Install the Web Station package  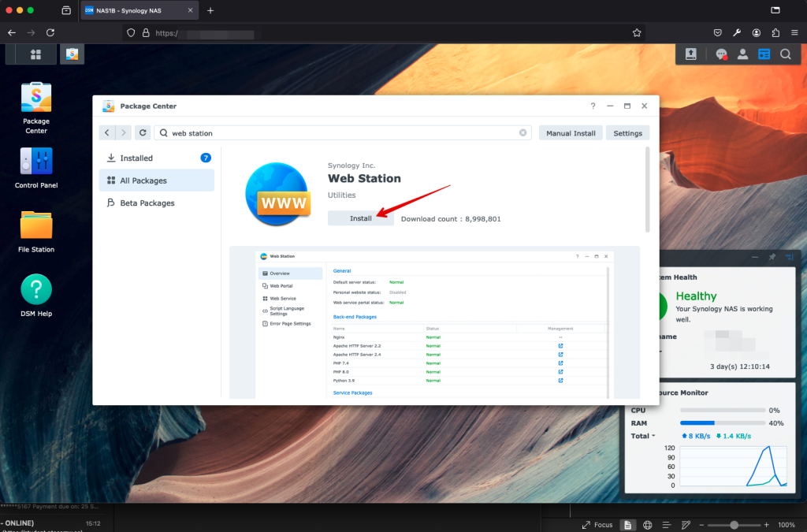click(x=361, y=218)
